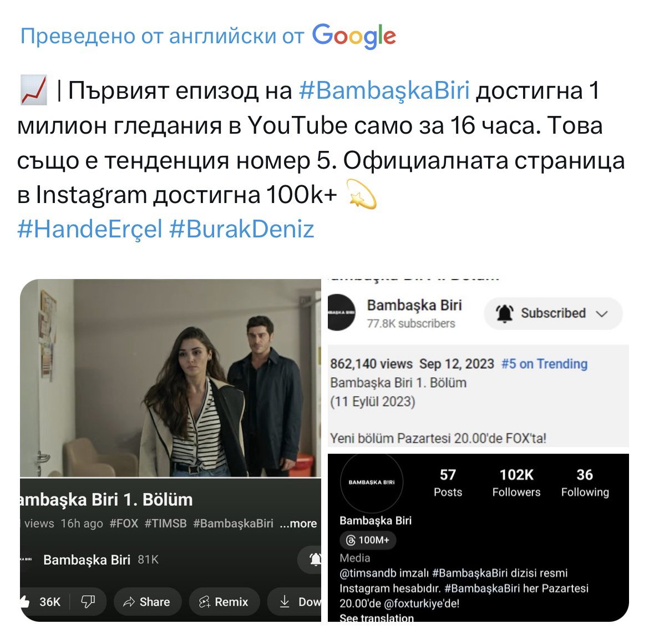Open the Remix option
The image size is (649, 644).
[224, 602]
